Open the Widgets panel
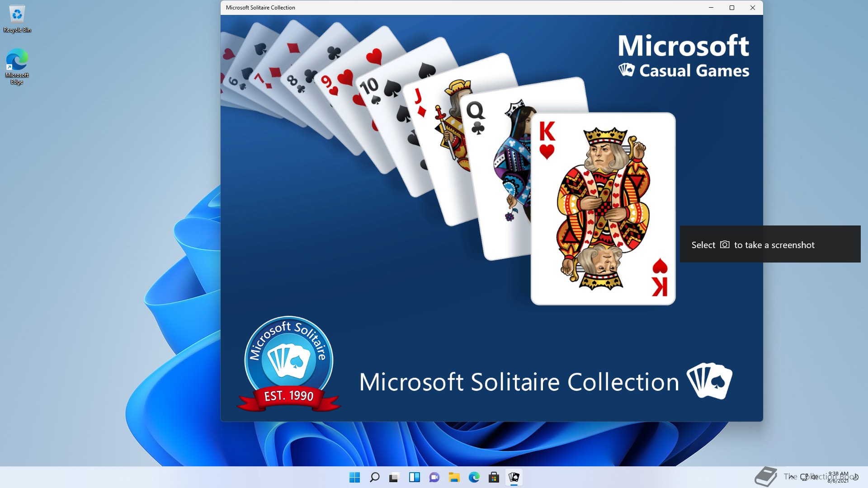Screen dimensions: 868x488 [x=415, y=477]
